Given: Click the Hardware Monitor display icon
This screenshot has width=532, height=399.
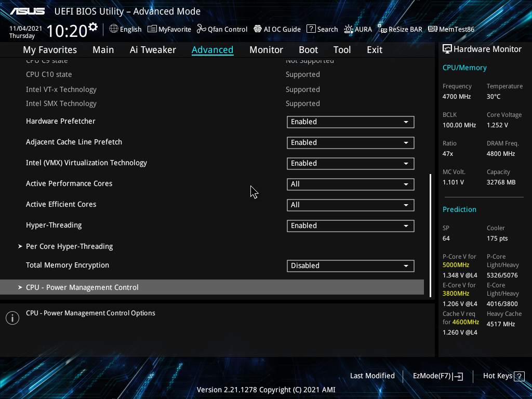Looking at the screenshot, I should [447, 49].
